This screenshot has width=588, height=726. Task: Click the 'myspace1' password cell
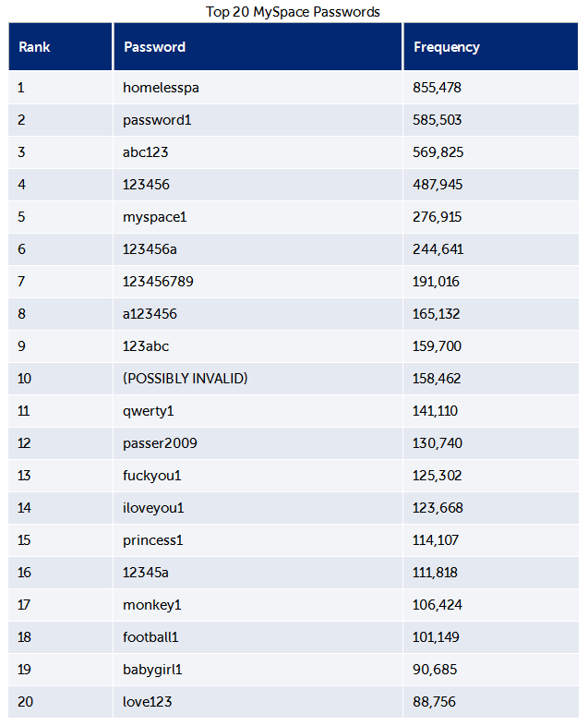coord(155,217)
